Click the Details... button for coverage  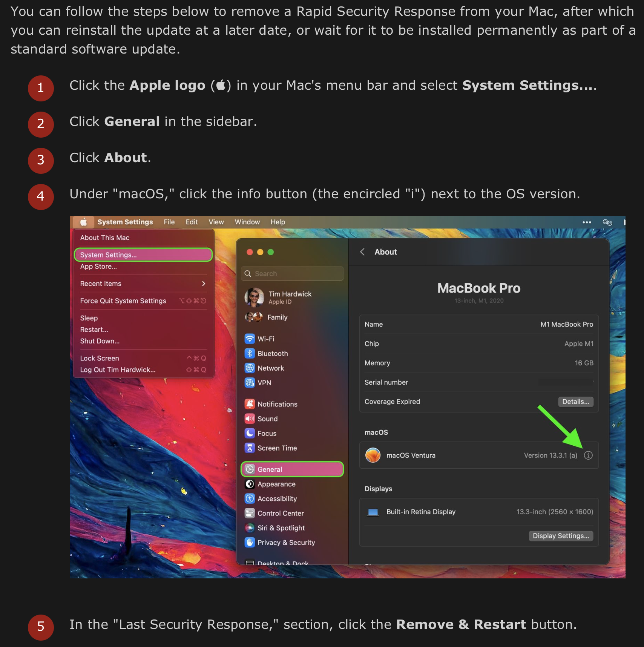[x=575, y=402]
